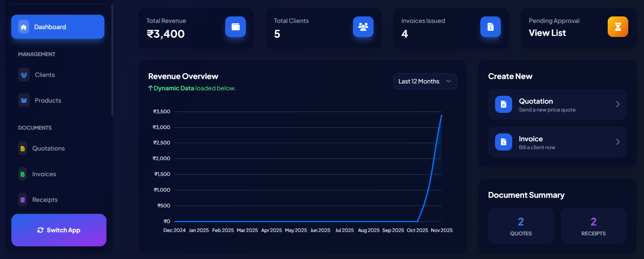The height and width of the screenshot is (259, 644).
Task: Click the wallet icon on Total Revenue card
Action: tap(236, 27)
